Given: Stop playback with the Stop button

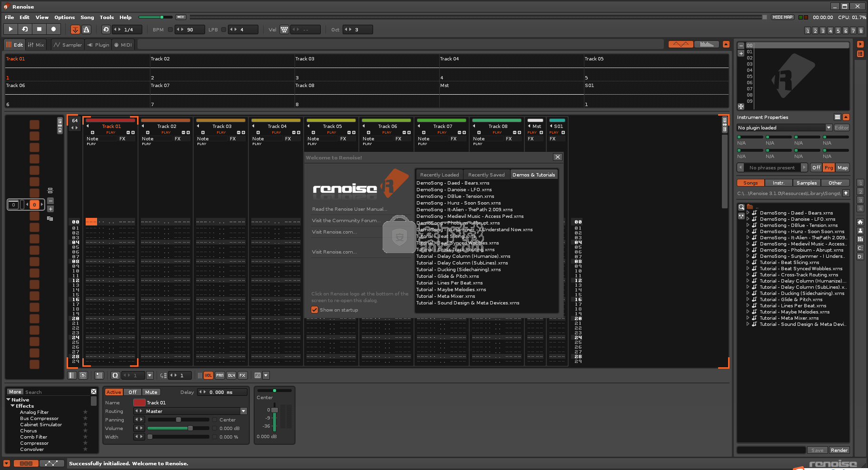Looking at the screenshot, I should [x=39, y=29].
